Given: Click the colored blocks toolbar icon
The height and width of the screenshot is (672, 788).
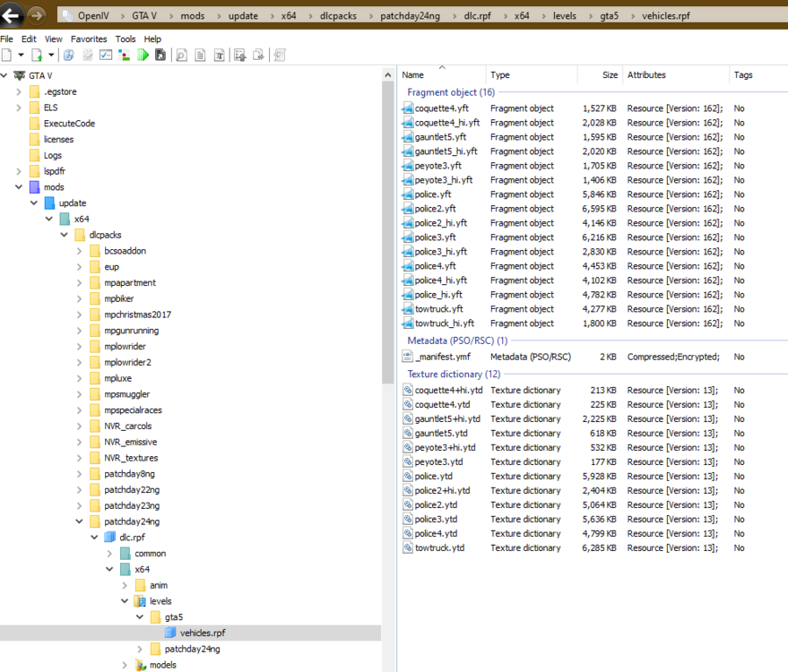Looking at the screenshot, I should coord(124,56).
